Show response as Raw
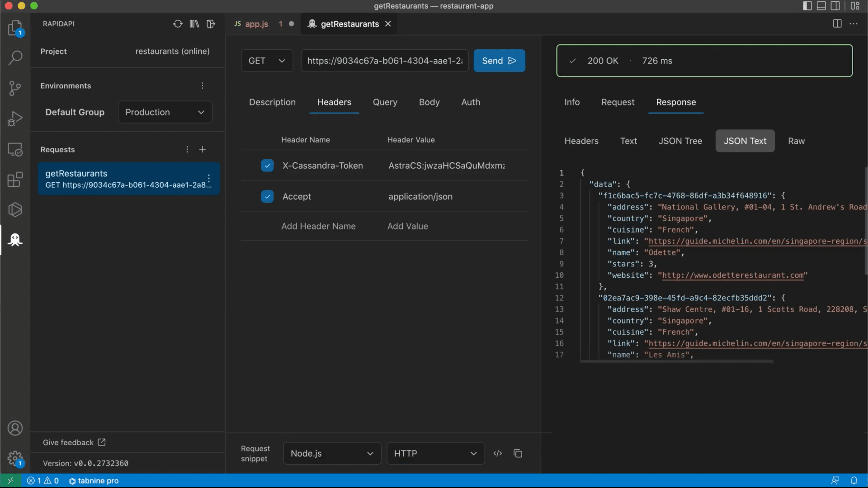Image resolution: width=868 pixels, height=488 pixels. (x=797, y=141)
